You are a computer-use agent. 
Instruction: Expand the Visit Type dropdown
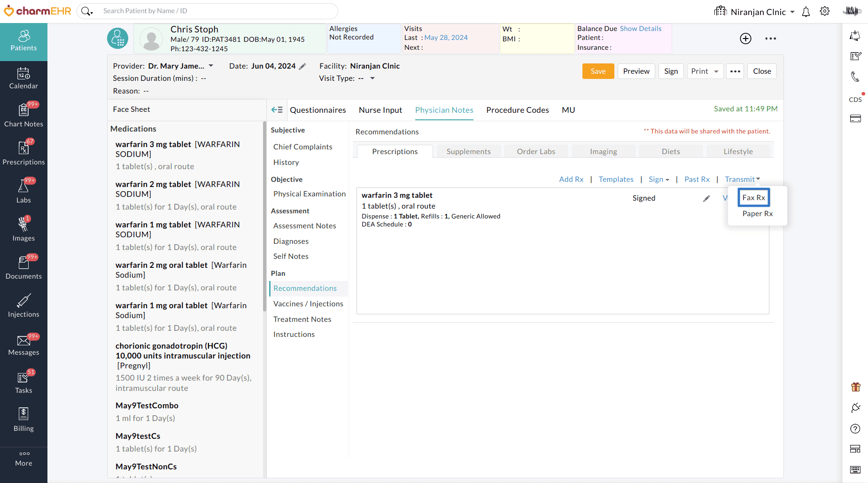pos(372,78)
